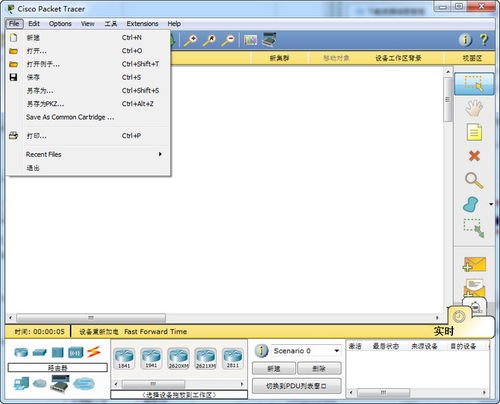Open the Extensions menu
The height and width of the screenshot is (404, 500).
142,24
